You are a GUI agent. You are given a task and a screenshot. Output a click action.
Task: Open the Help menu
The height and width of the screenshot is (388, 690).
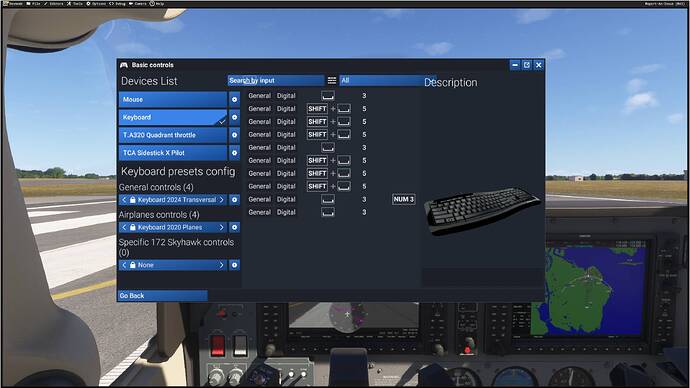[x=157, y=4]
